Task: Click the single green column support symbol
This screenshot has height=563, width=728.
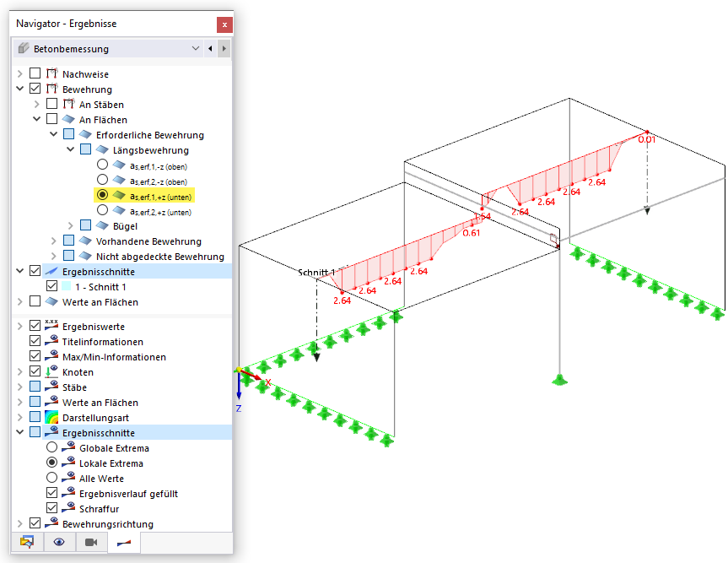Action: tap(560, 380)
